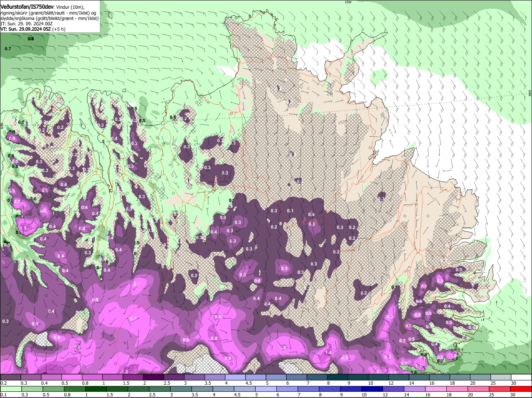Viewport: 532px width, 398px height.
Task: Click the violet rain swatch between 12 and 14
Action: coord(393,389)
